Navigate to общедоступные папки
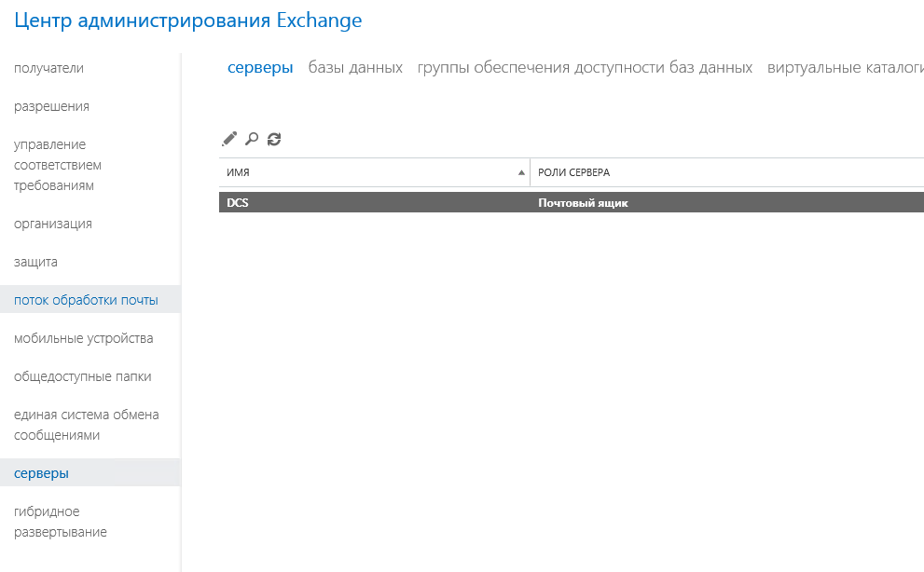Image resolution: width=924 pixels, height=572 pixels. tap(82, 376)
